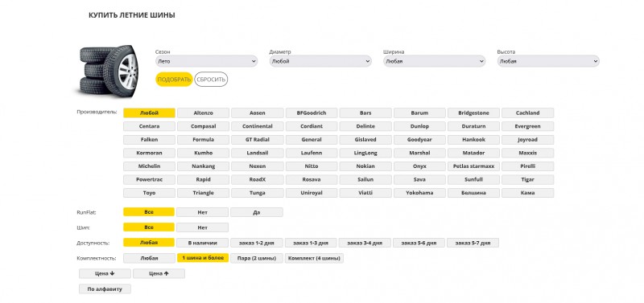644x303 pixels.
Task: Sort by price with down arrow
Action: tap(105, 273)
